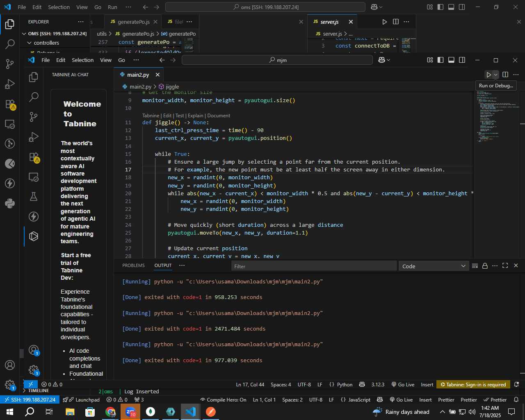Open Remote Explorer in mjm window activity bar
525x420 pixels.
tap(34, 177)
